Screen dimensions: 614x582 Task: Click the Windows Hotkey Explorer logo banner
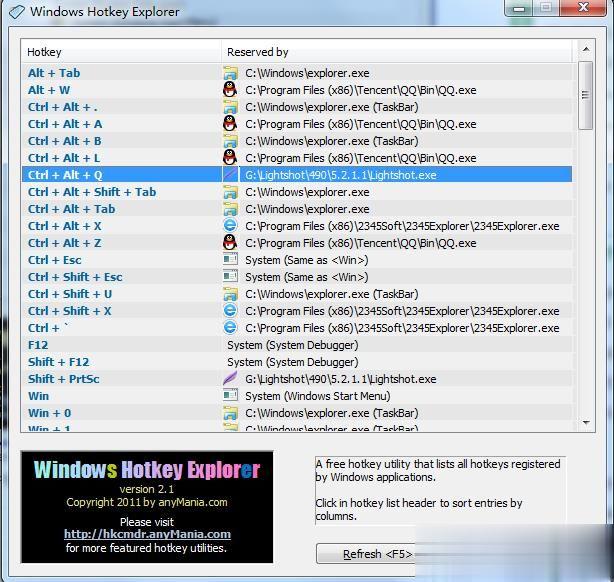point(147,507)
